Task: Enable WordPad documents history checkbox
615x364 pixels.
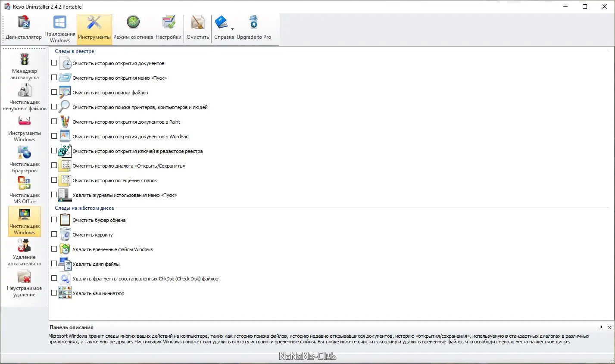Action: pyautogui.click(x=54, y=136)
